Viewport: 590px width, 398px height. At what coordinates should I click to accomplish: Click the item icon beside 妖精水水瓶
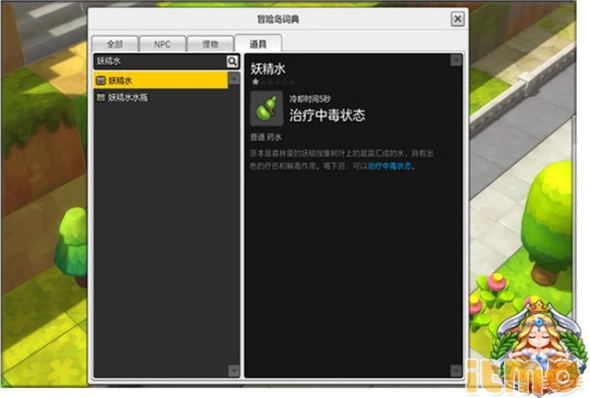click(100, 97)
